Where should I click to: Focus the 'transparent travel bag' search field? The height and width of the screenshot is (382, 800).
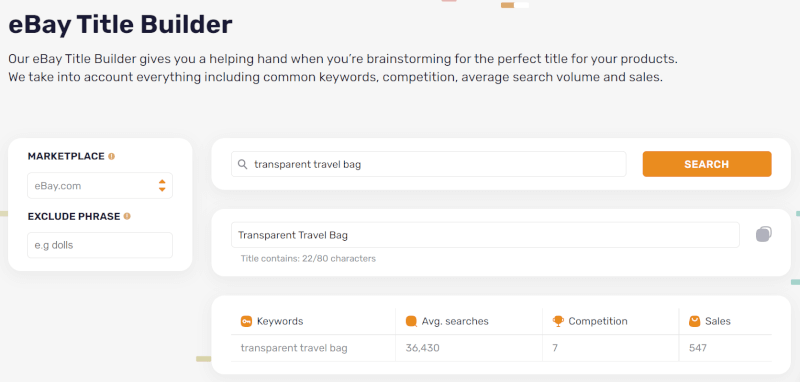(x=429, y=164)
